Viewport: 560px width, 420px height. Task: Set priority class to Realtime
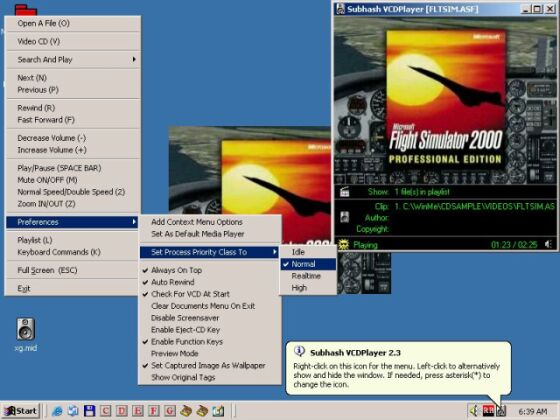click(x=308, y=276)
